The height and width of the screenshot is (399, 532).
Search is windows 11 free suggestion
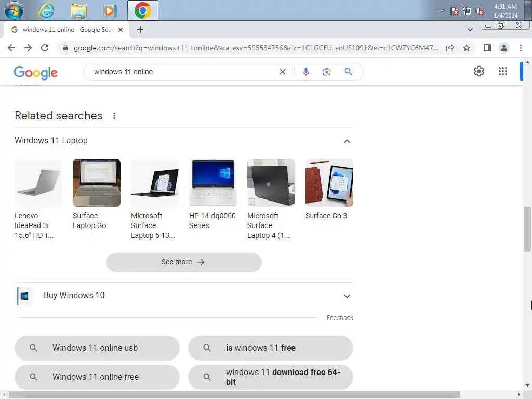pyautogui.click(x=270, y=348)
